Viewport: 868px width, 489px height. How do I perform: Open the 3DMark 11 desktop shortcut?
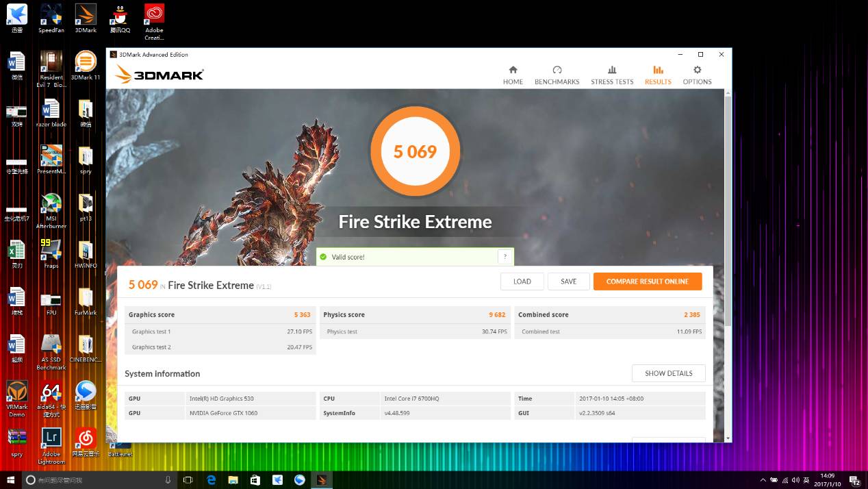pos(85,62)
